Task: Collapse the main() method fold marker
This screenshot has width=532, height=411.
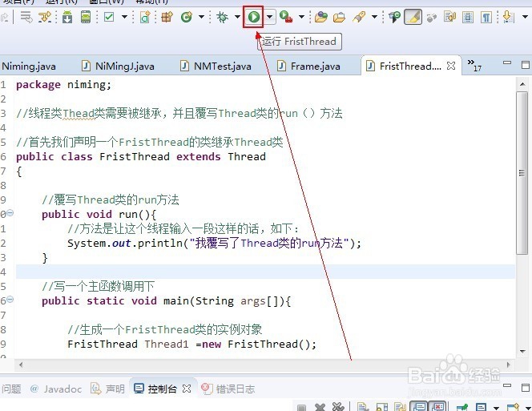Action: (x=10, y=300)
